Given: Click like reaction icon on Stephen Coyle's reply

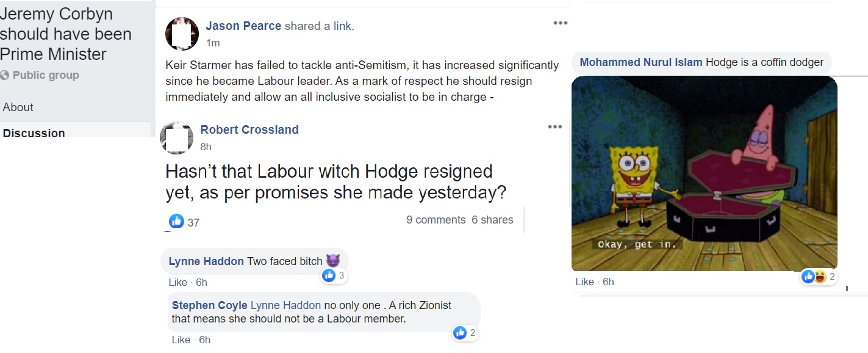Looking at the screenshot, I should [461, 333].
